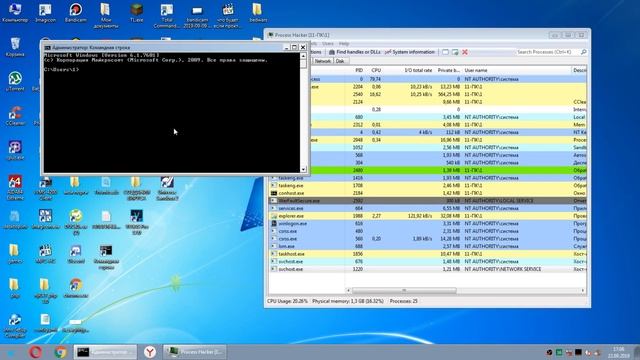Image resolution: width=640 pixels, height=360 pixels.
Task: Select the lsm.exe process row
Action: click(428, 246)
